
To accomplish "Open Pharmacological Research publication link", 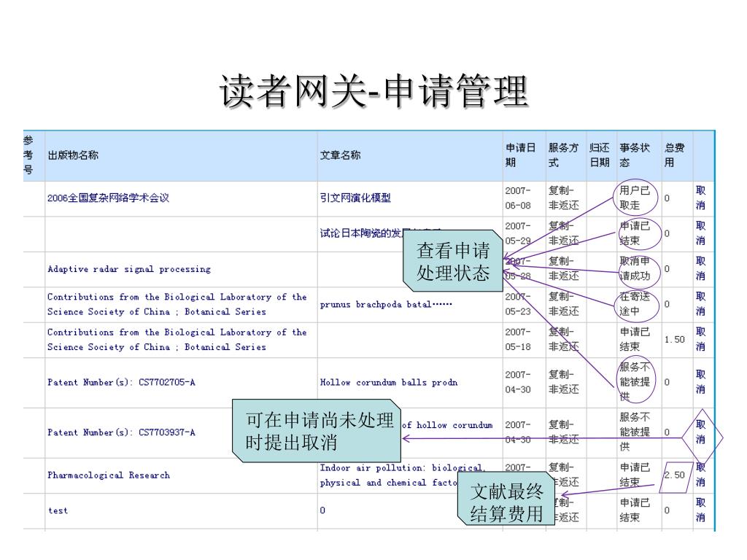I will (108, 475).
